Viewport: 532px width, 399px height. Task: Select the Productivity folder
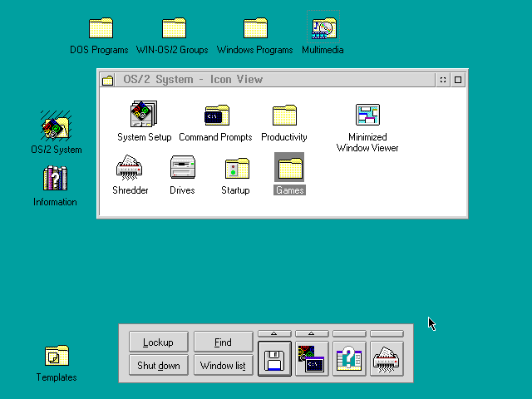pos(284,115)
